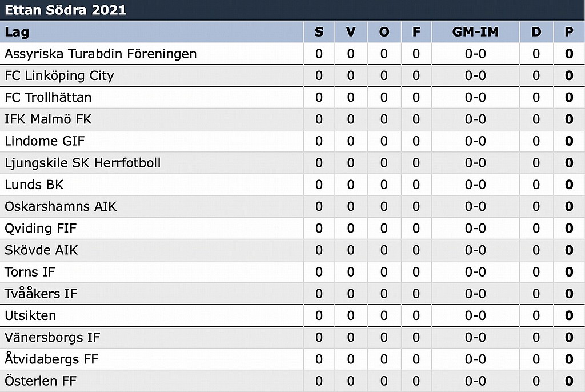This screenshot has width=585, height=392.
Task: Select Tvååkers IF in the table
Action: pos(41,294)
